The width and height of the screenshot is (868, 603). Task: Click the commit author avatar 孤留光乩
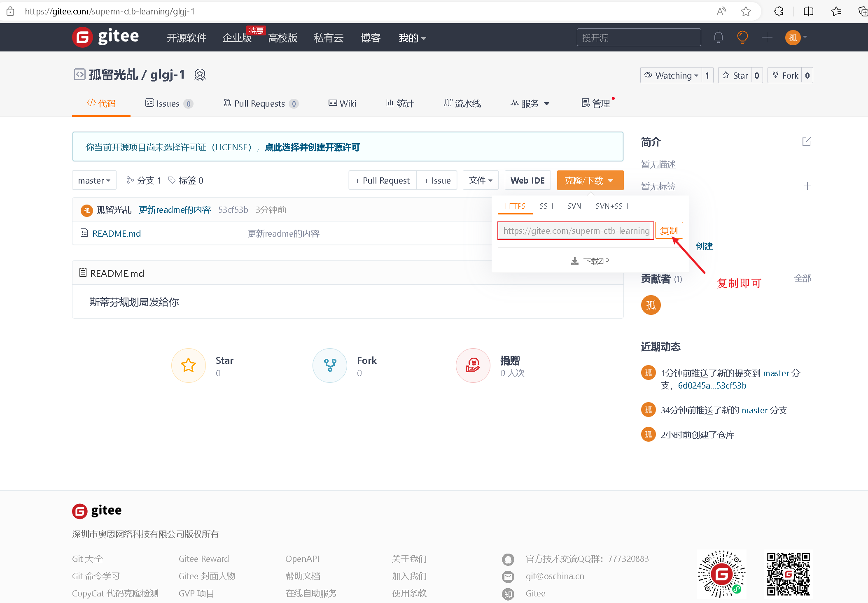(x=86, y=210)
